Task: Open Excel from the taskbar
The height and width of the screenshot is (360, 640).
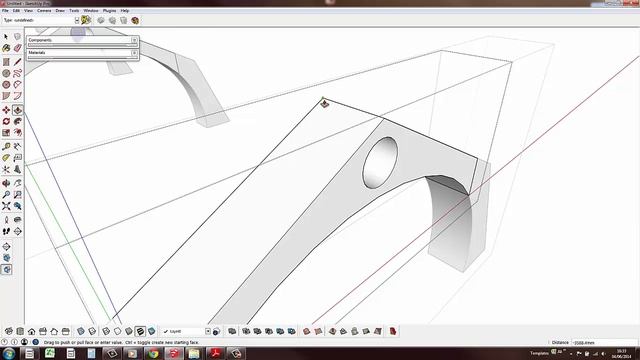Action: click(x=50, y=353)
